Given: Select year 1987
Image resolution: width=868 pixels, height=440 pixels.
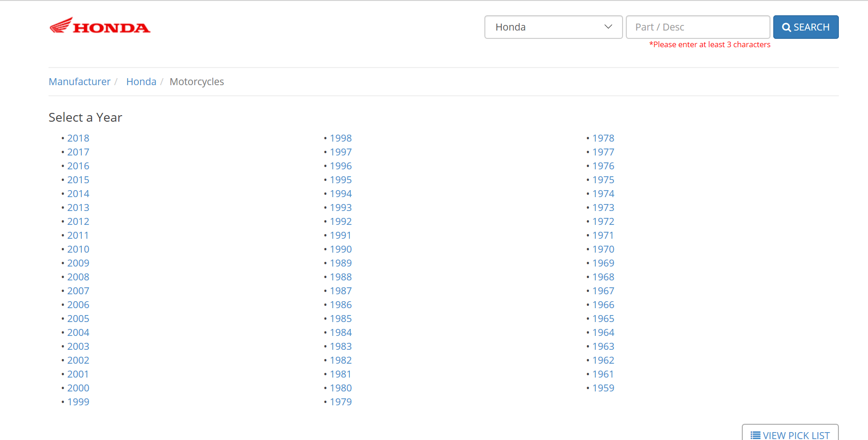Looking at the screenshot, I should coord(341,291).
